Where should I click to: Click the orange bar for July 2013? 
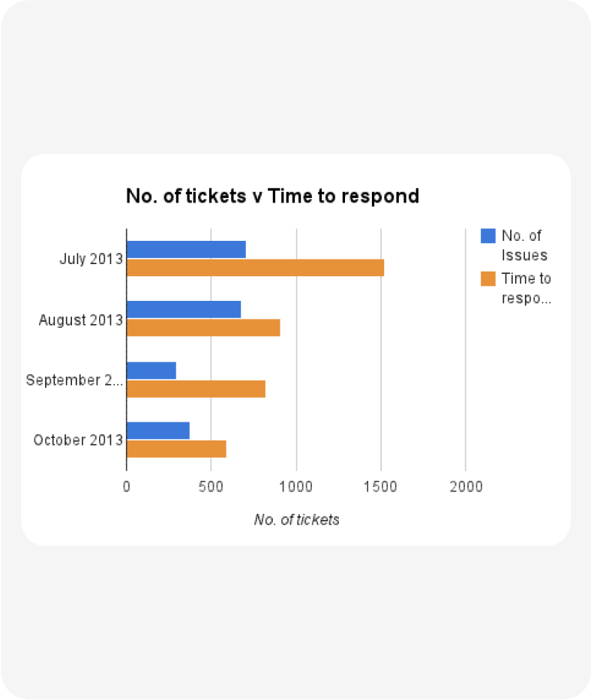pos(255,267)
